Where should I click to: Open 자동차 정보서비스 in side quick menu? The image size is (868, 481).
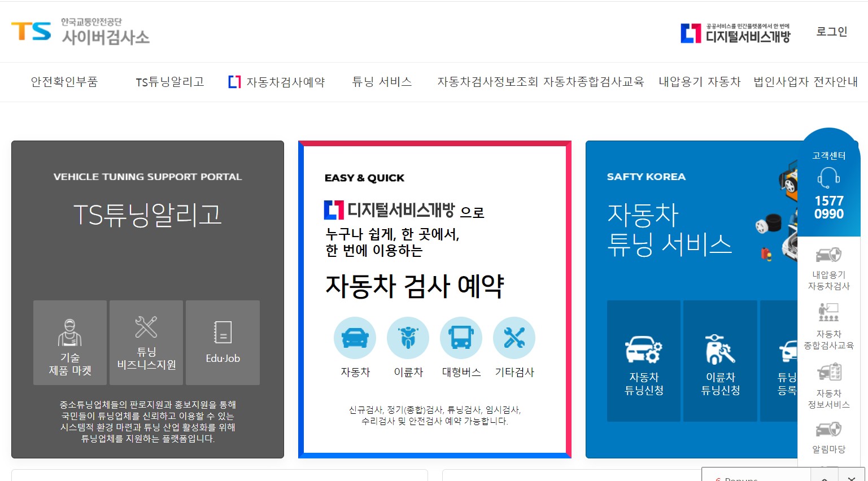(x=828, y=386)
